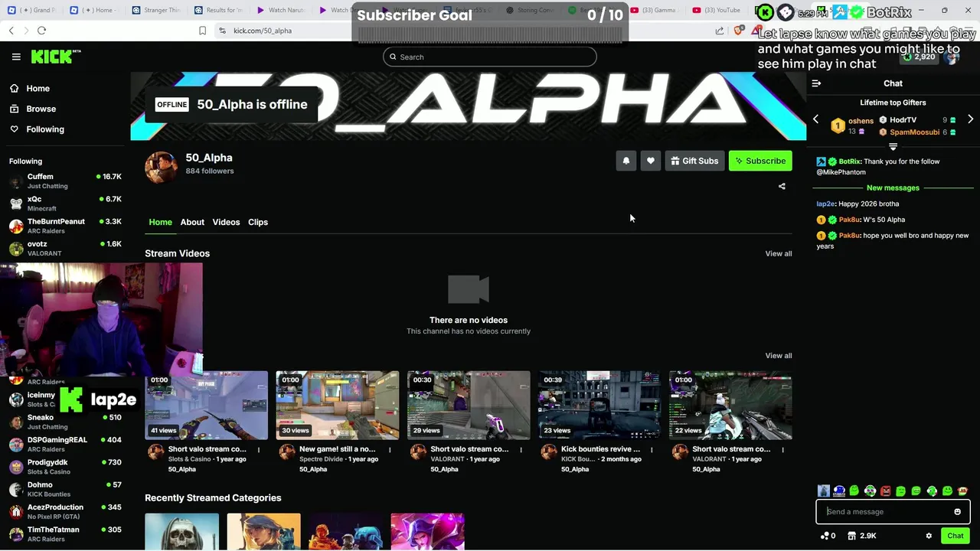Open Dohmo channel in sidebar

pos(65,488)
